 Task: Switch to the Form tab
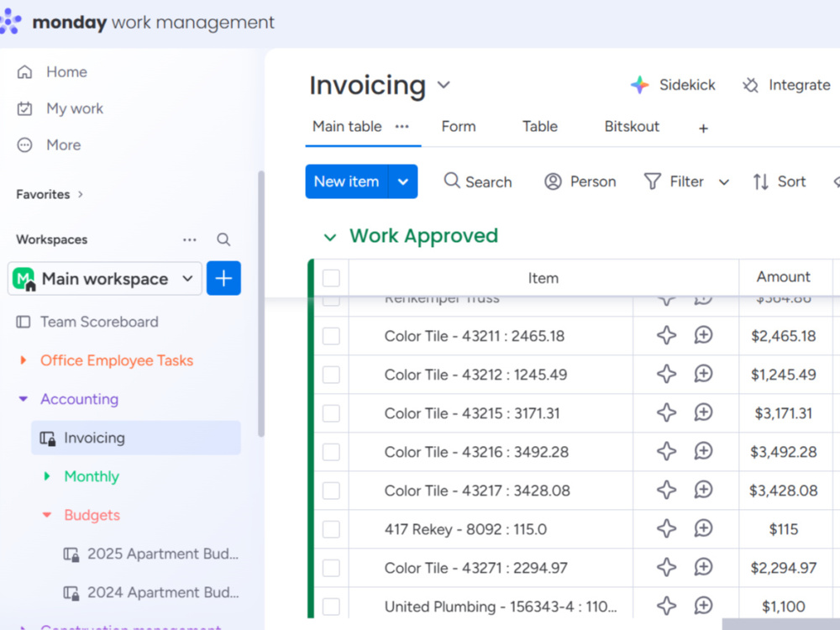pyautogui.click(x=459, y=127)
